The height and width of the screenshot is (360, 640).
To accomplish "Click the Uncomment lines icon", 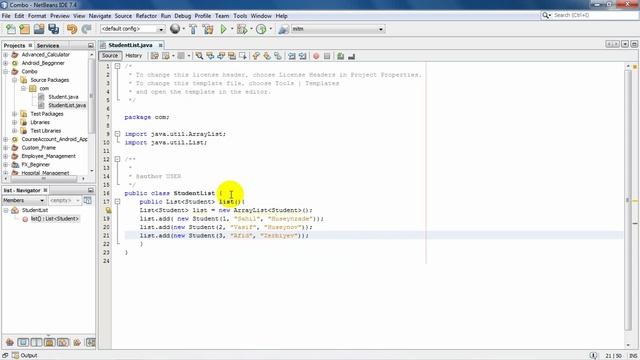I will pos(351,56).
